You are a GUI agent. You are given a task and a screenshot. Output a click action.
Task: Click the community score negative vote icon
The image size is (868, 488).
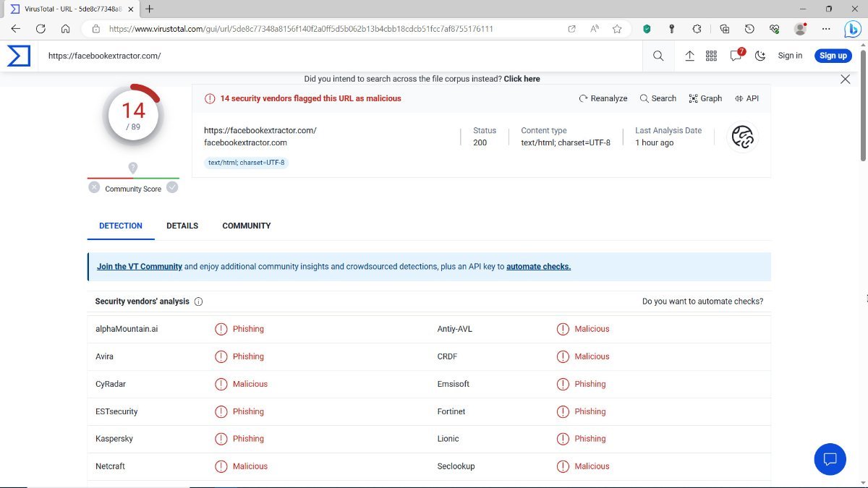94,187
